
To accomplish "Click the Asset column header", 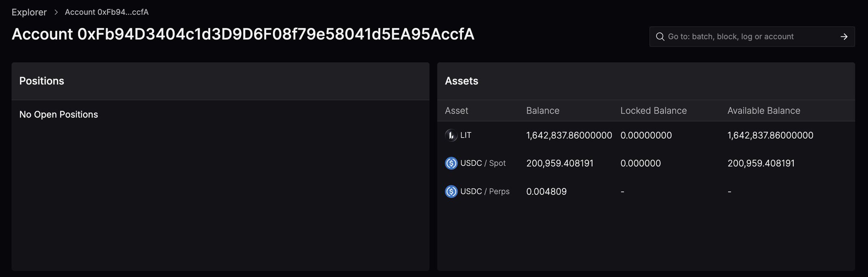I will [x=456, y=111].
